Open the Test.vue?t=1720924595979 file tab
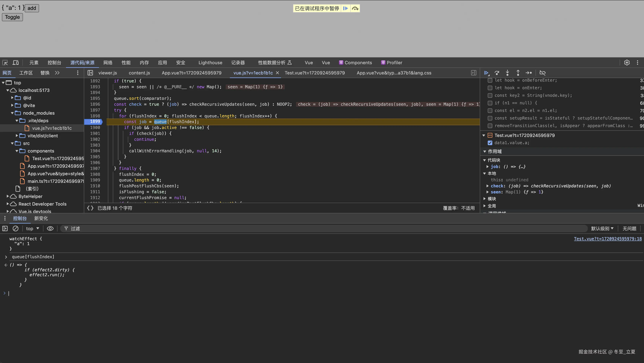The height and width of the screenshot is (363, 644). coord(314,73)
